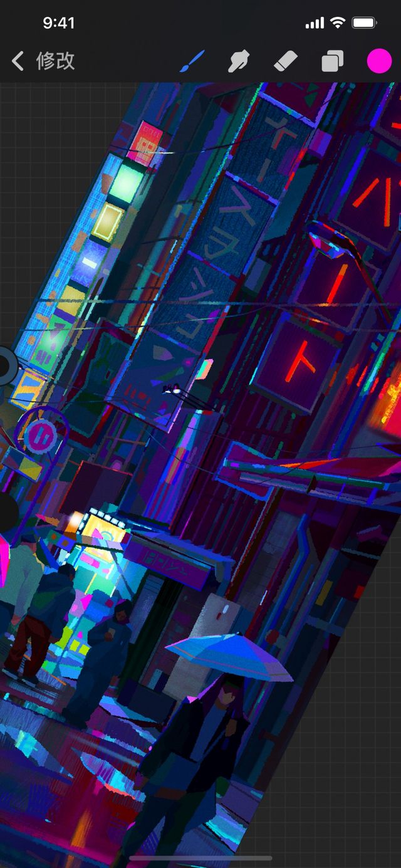Tap the cellular signal bars icon

(x=315, y=23)
